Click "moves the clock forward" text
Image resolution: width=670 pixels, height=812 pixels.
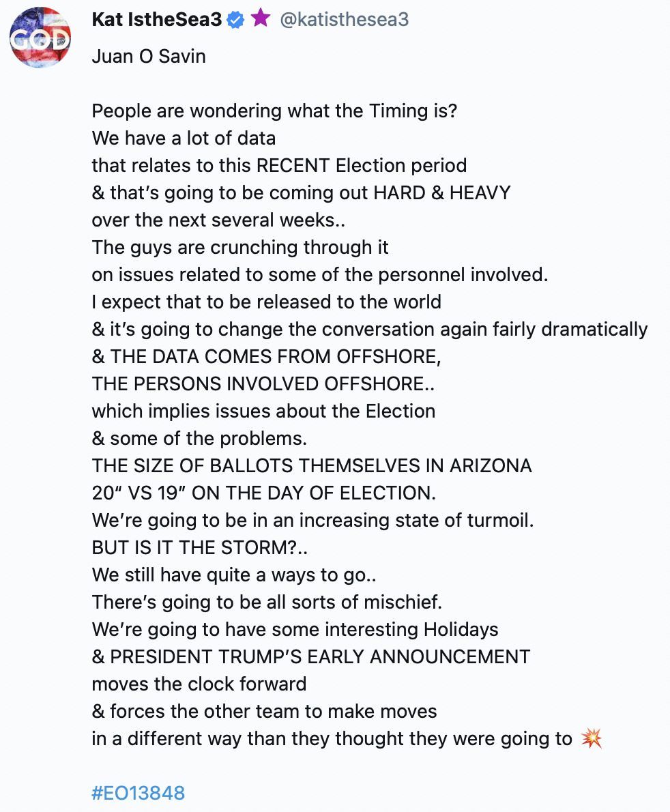pyautogui.click(x=199, y=684)
